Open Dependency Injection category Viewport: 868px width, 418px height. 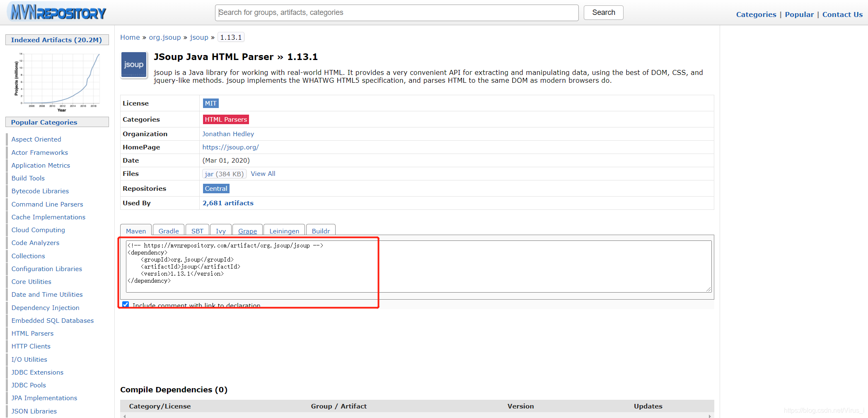(46, 308)
